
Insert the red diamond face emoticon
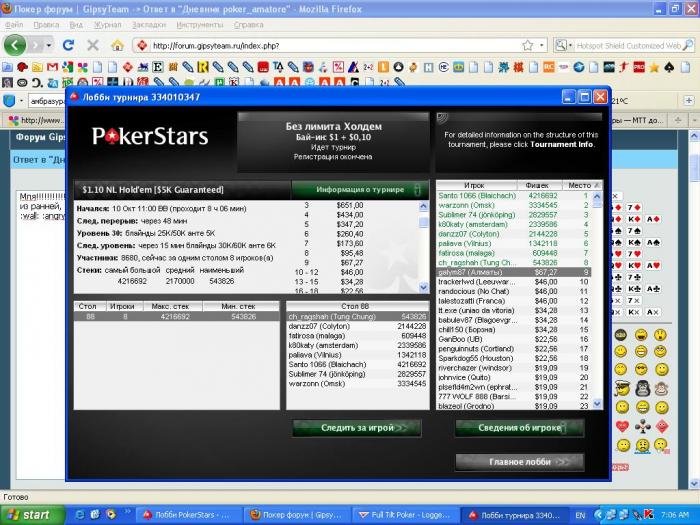coord(662,426)
